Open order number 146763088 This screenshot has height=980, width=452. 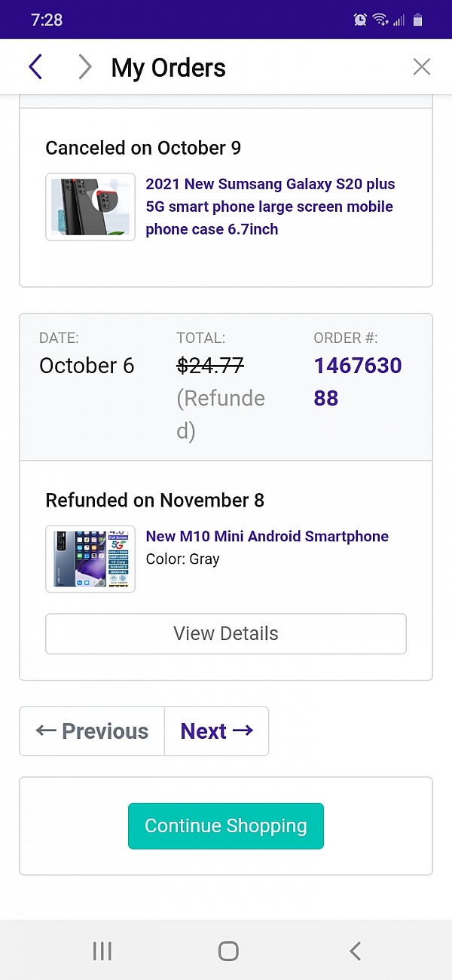[357, 381]
